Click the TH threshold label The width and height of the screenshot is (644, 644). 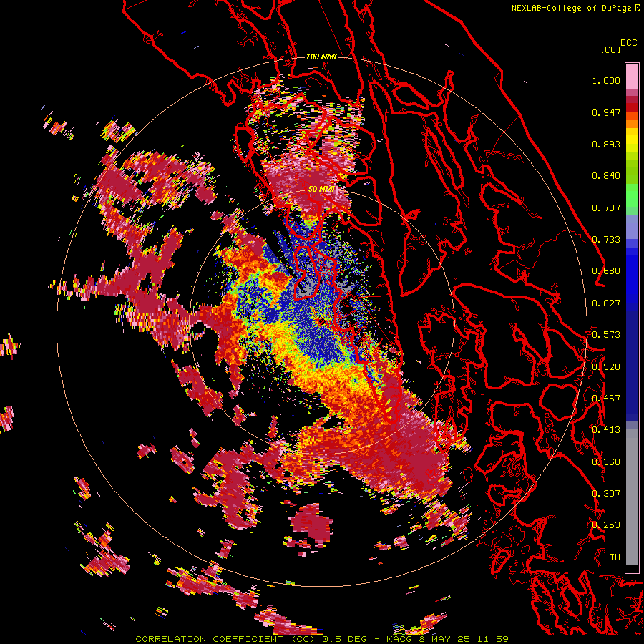[615, 557]
